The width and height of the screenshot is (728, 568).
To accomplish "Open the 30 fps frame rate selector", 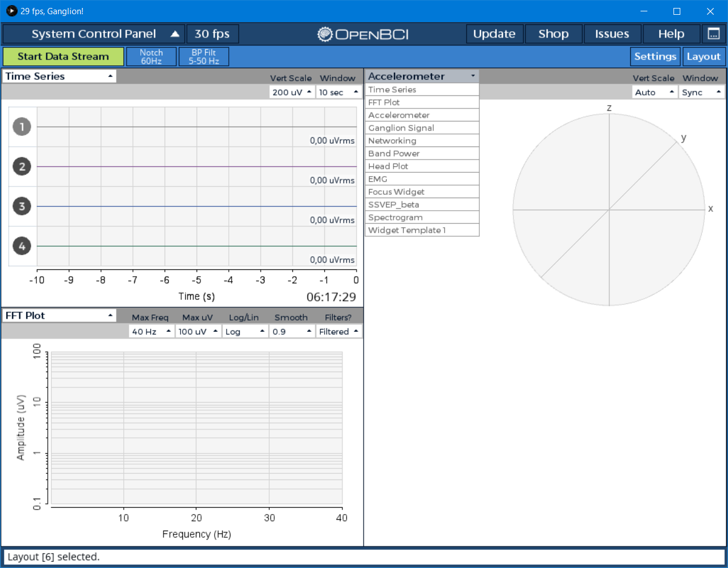I will 212,34.
